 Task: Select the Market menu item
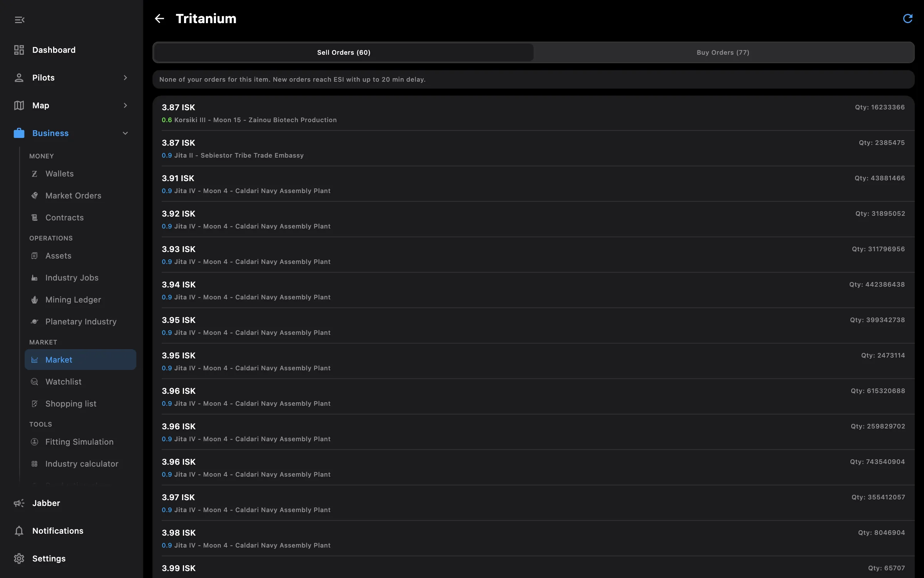point(80,360)
